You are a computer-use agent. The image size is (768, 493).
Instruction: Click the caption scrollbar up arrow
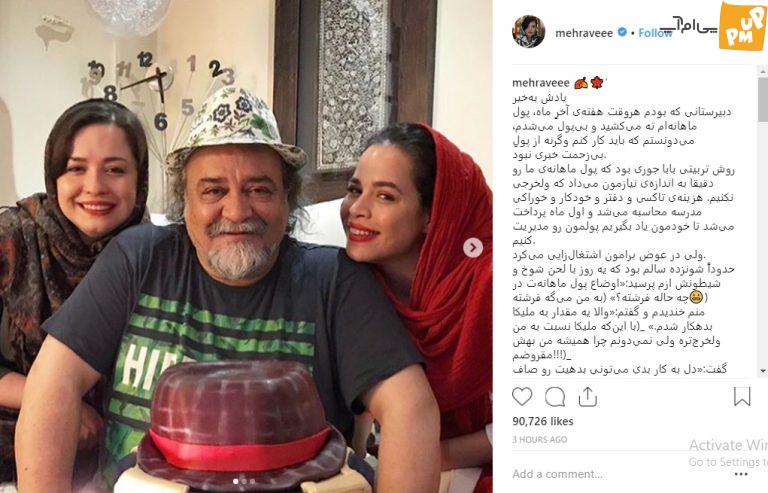(763, 71)
